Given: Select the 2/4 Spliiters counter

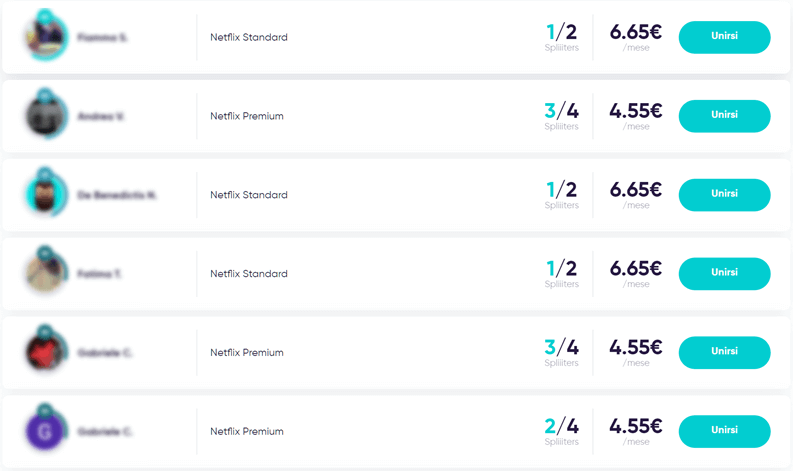Looking at the screenshot, I should click(x=561, y=432).
